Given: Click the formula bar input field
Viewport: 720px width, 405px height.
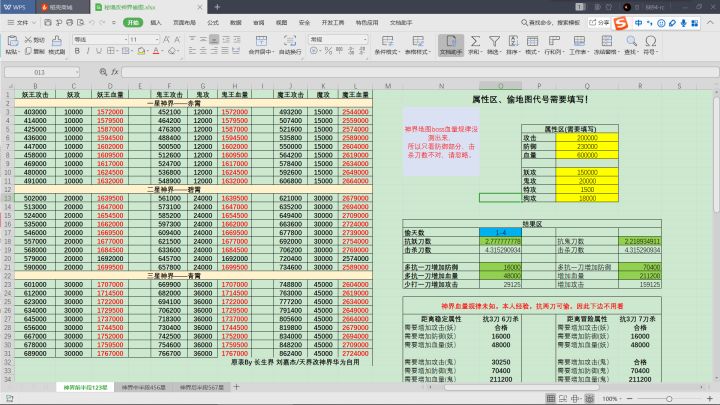Looking at the screenshot, I should point(420,72).
